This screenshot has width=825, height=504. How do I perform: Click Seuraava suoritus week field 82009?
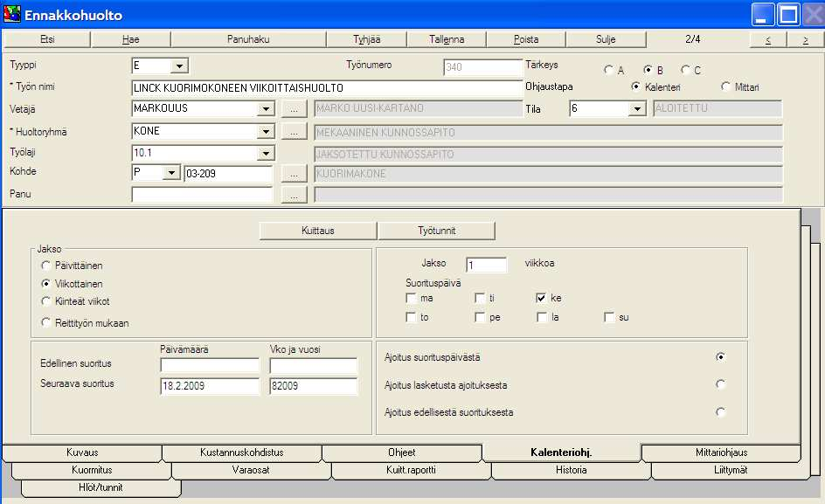[313, 385]
